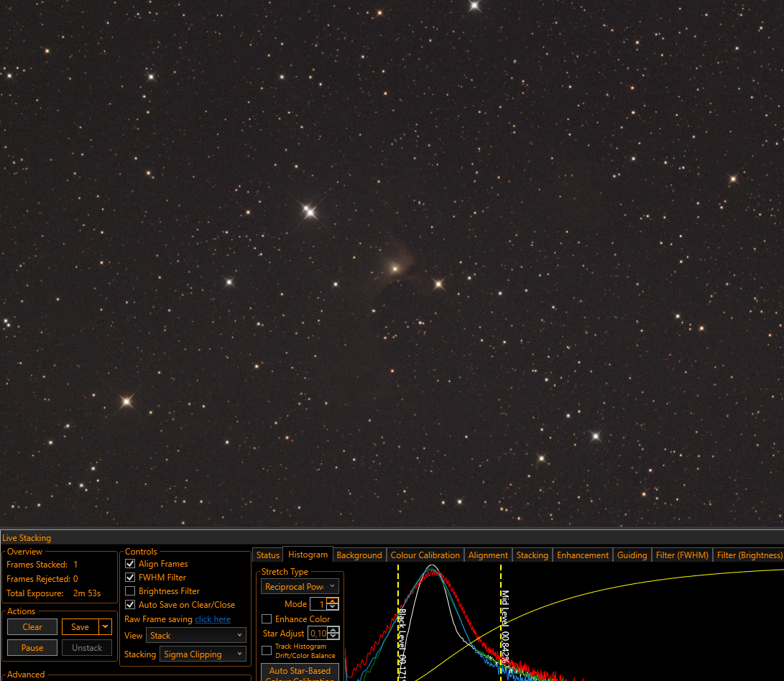Tick Track Histogram Drift/Color Balance checkbox
This screenshot has width=784, height=681.
point(267,651)
